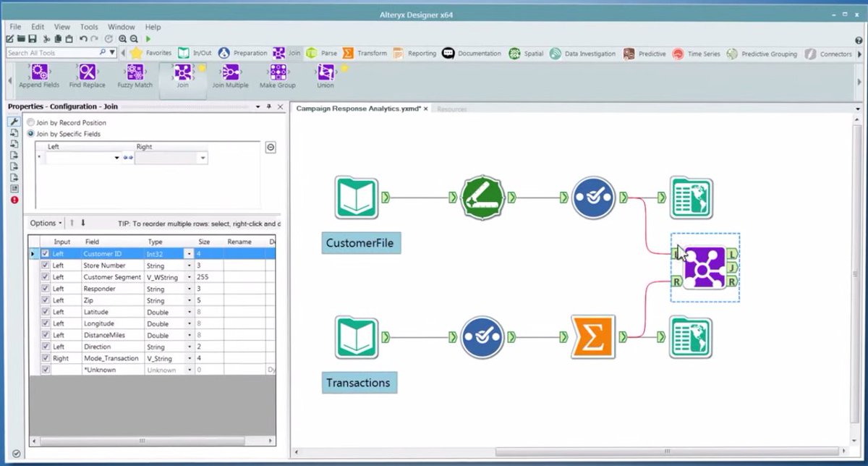Move selected field up arrow button
The image size is (868, 466).
coord(72,223)
